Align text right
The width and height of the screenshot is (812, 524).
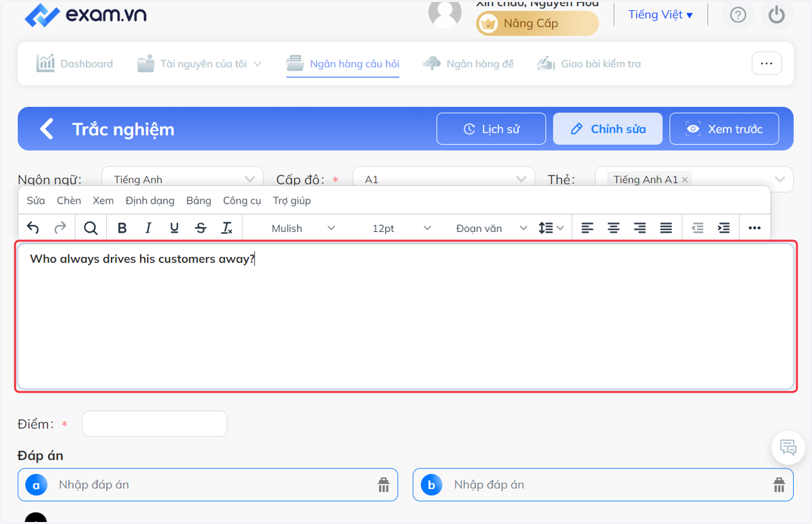pos(640,228)
